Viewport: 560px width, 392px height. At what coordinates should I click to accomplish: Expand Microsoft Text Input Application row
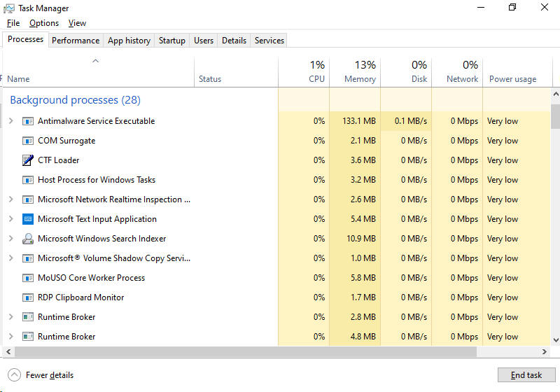[11, 219]
